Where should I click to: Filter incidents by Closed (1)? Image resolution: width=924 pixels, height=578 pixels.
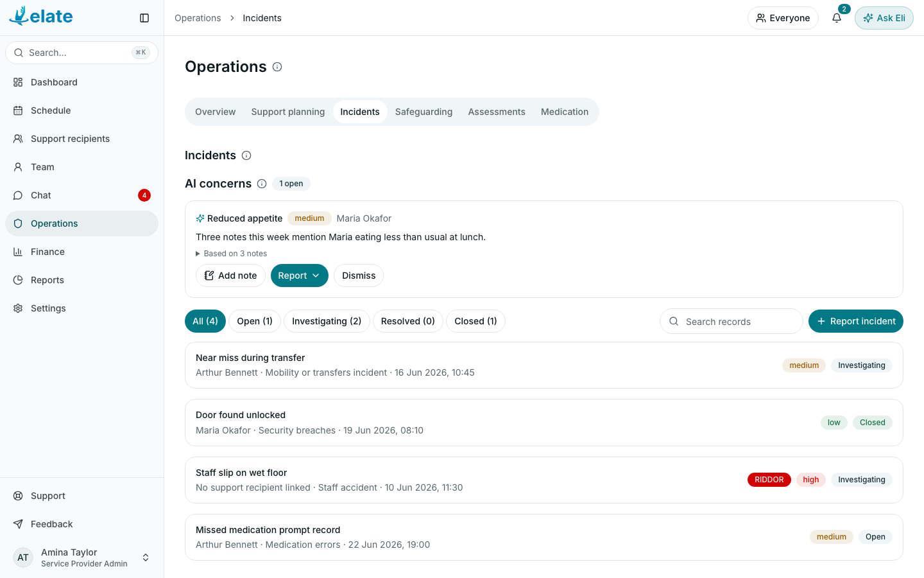475,321
